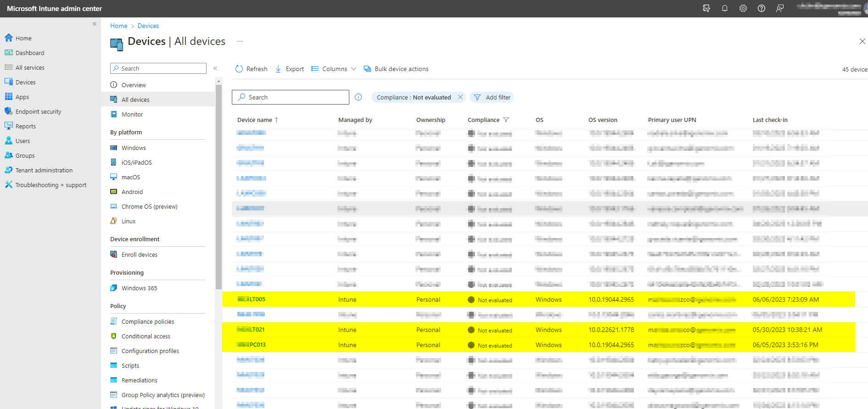Sort by Managed by column
Screen dimensions: 868x409
click(355, 120)
